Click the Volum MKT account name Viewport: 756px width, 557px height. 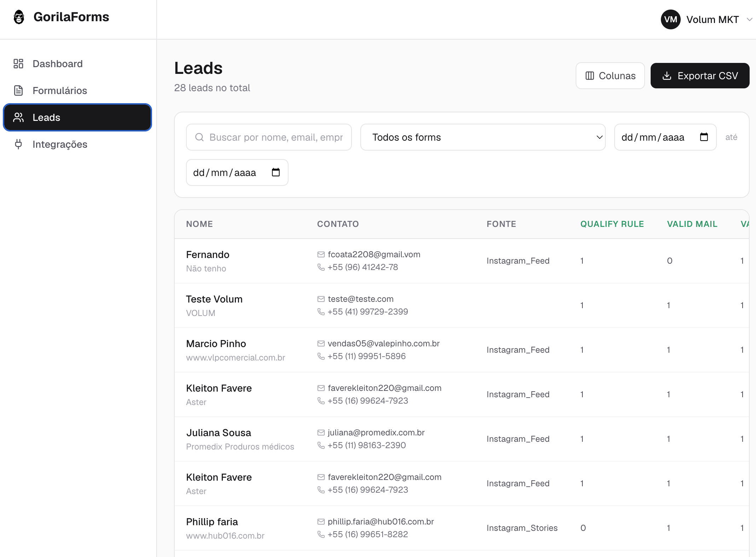pyautogui.click(x=713, y=19)
